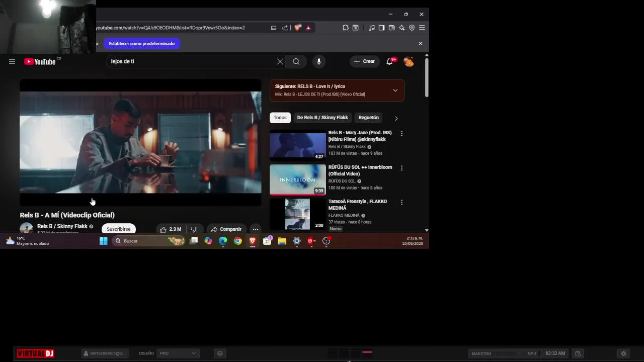Dismiss the default browser notification bar
Viewport: 644px width, 362px height.
click(421, 44)
